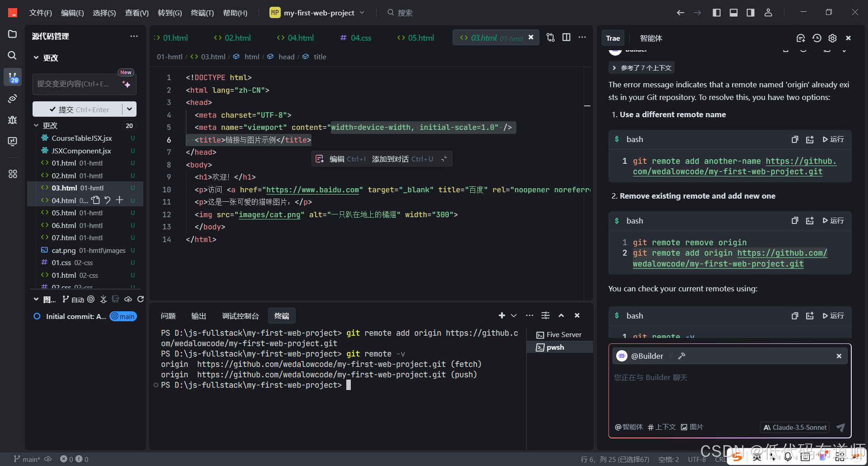Toggle bottom panel layout icon in title bar
The image size is (868, 466).
coord(734,13)
